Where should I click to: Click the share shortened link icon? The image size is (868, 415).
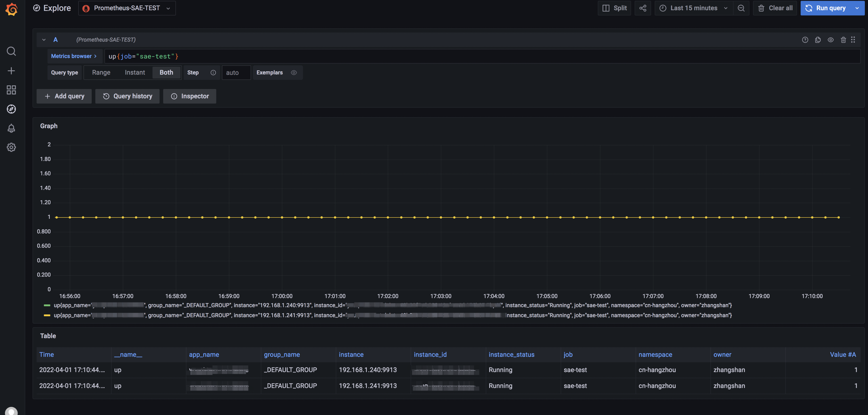tap(642, 8)
